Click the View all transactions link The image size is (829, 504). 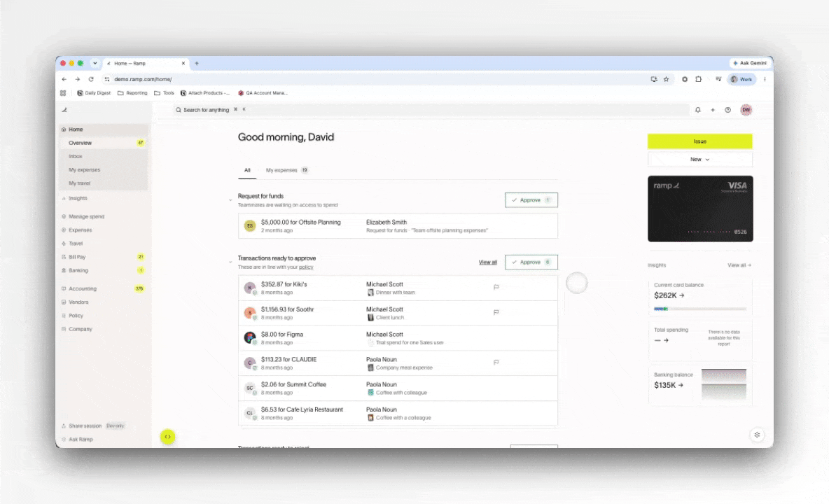(x=487, y=262)
